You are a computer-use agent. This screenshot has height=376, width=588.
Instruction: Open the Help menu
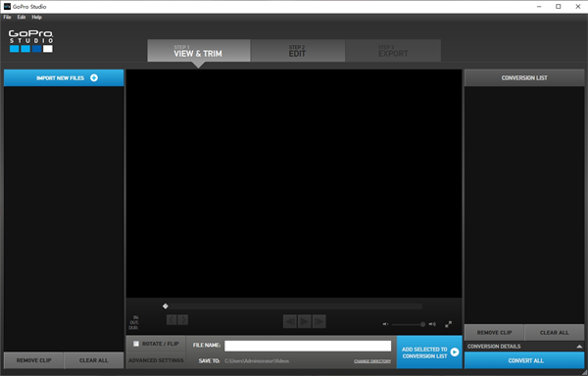click(37, 18)
